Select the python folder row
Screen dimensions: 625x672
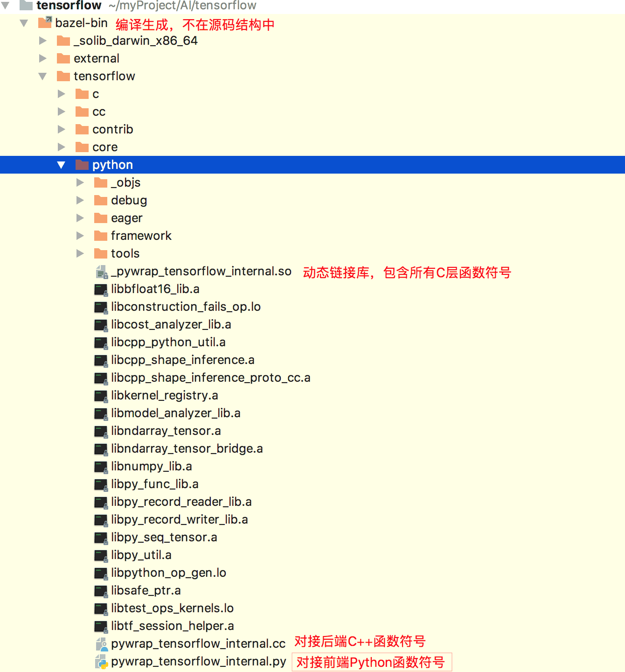(x=312, y=165)
